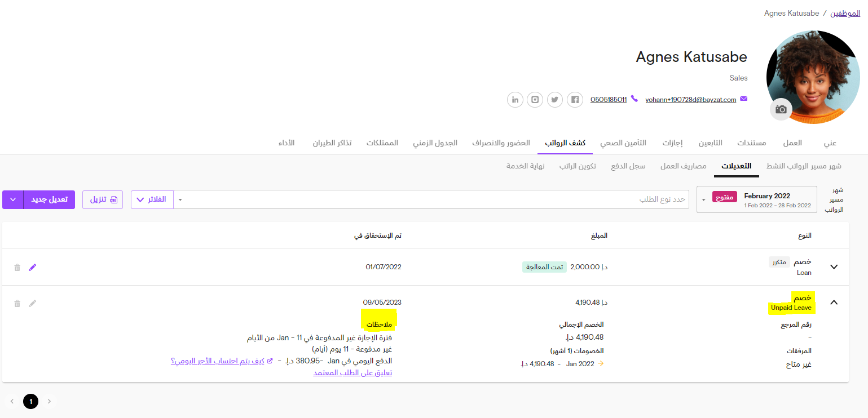Viewport: 868px width, 418px height.
Task: Open the Twitter profile icon
Action: tap(555, 100)
